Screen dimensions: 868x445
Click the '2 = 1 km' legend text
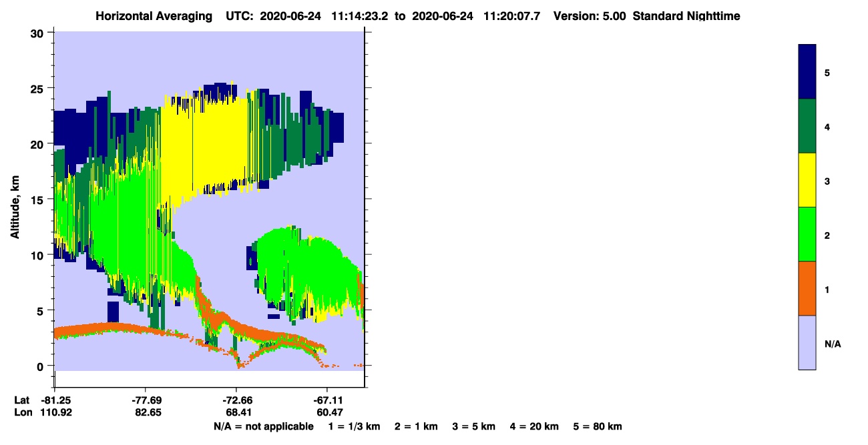pyautogui.click(x=416, y=427)
